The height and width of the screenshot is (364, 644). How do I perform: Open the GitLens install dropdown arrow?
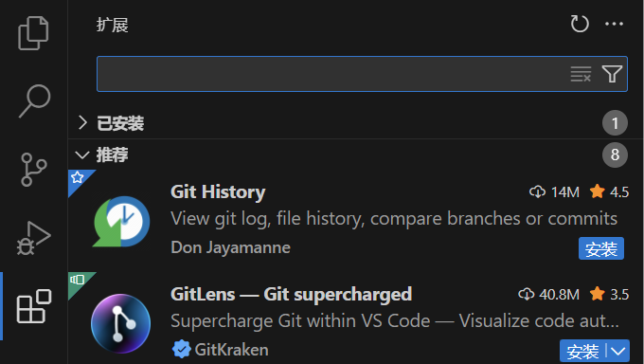coord(617,352)
